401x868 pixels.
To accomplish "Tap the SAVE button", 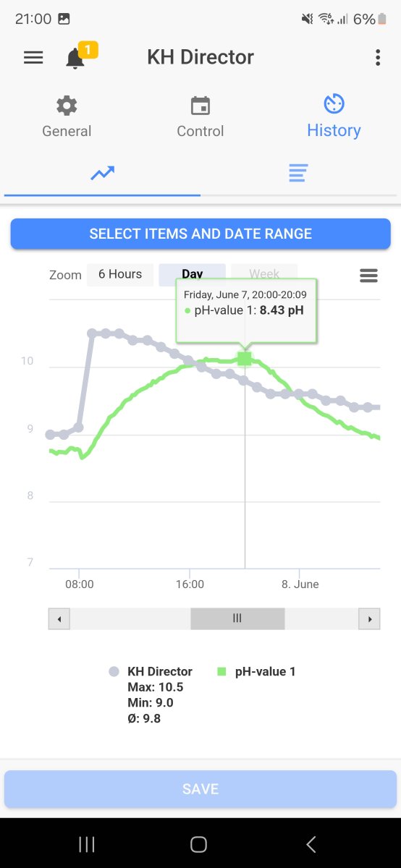I will [200, 789].
